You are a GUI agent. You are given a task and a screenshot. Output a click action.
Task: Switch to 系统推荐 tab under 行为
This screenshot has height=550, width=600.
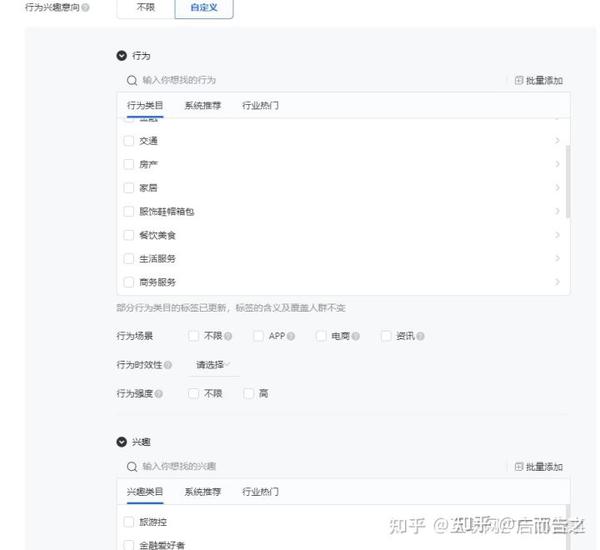click(x=203, y=106)
